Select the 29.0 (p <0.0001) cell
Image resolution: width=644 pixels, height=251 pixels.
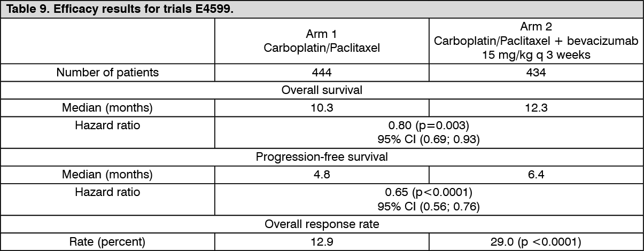pos(536,242)
